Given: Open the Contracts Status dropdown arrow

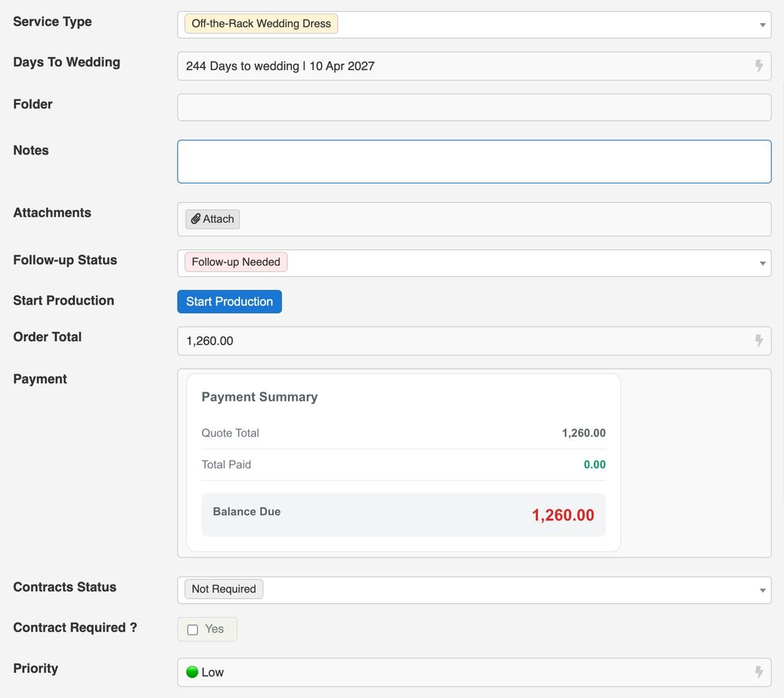Looking at the screenshot, I should tap(763, 591).
